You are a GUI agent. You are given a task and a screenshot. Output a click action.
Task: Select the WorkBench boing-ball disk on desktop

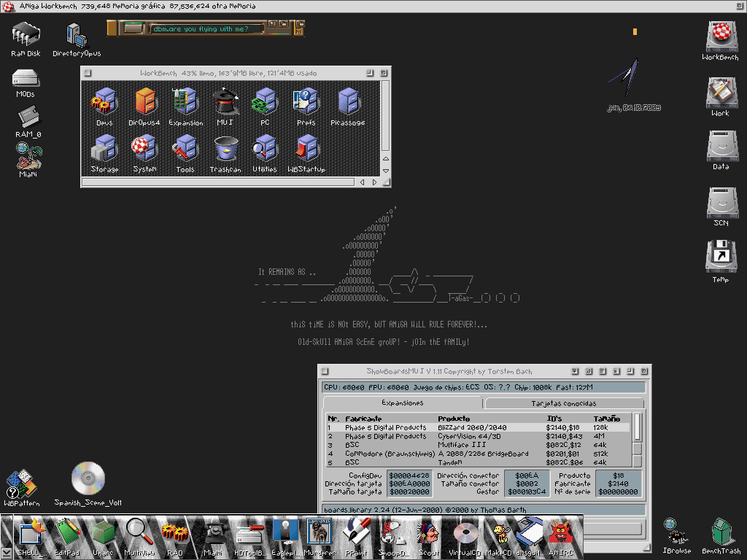point(720,41)
